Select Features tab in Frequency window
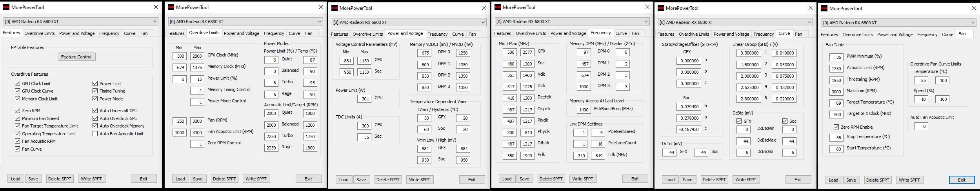 click(503, 33)
